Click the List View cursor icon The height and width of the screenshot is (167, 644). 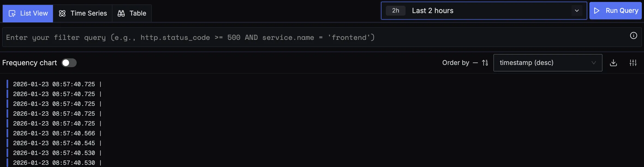tap(12, 13)
